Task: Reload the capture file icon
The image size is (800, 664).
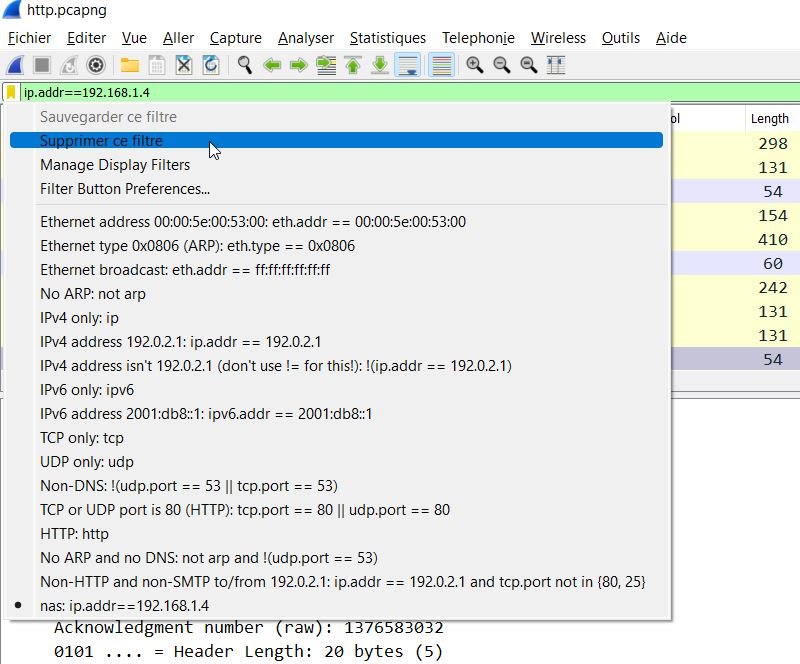Action: pos(211,65)
